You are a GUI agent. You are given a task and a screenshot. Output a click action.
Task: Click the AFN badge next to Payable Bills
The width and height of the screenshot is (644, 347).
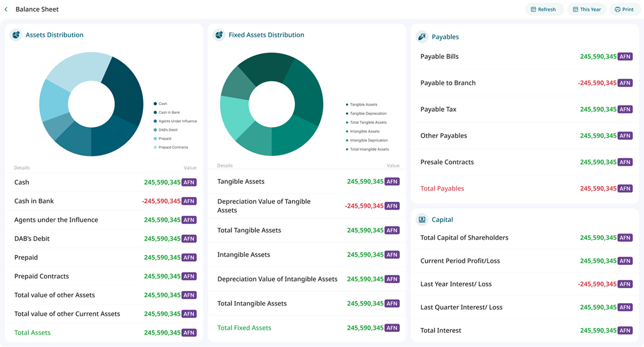click(625, 57)
